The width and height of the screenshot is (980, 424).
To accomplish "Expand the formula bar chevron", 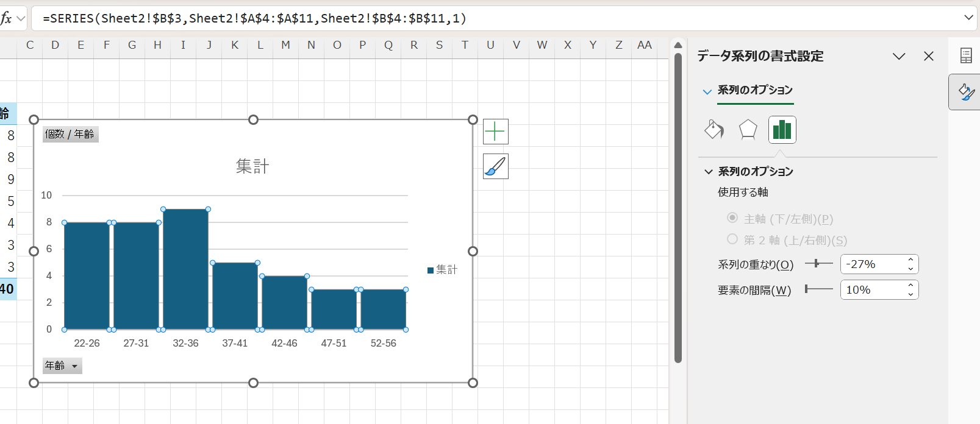I will (968, 18).
